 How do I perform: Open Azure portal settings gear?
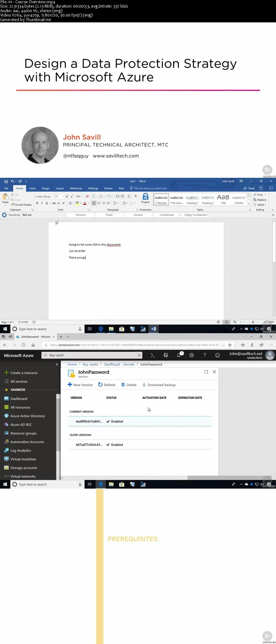click(192, 355)
